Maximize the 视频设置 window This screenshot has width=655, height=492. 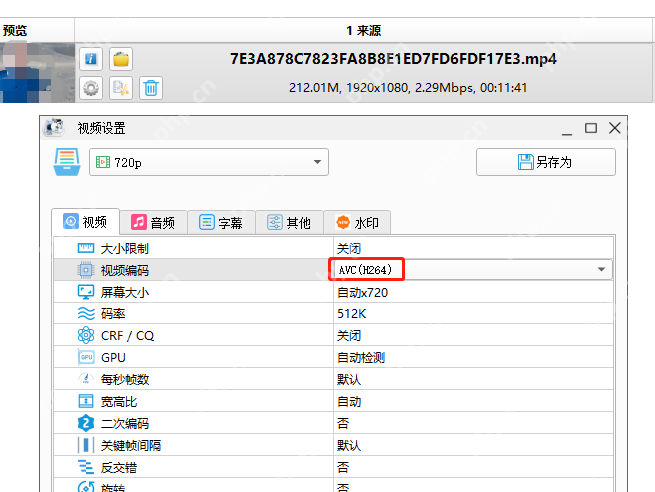591,128
